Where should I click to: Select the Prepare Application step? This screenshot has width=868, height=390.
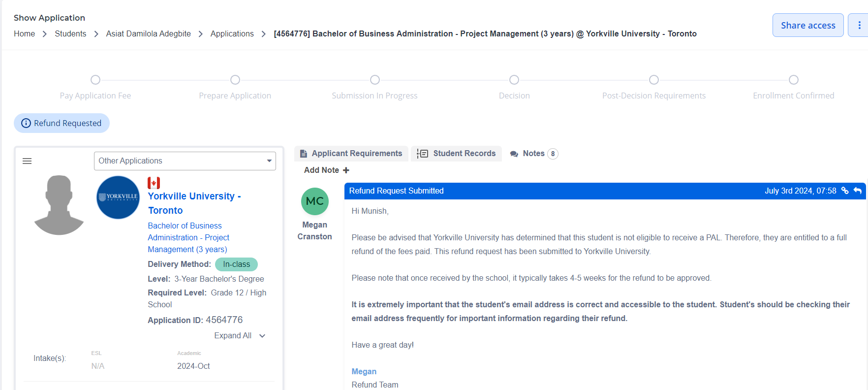235,87
